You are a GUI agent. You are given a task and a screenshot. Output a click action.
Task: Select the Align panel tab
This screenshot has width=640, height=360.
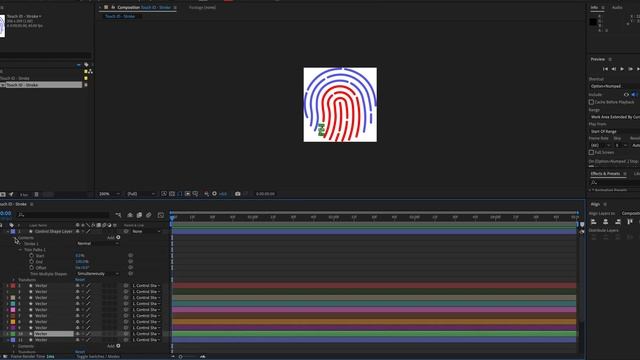point(595,204)
